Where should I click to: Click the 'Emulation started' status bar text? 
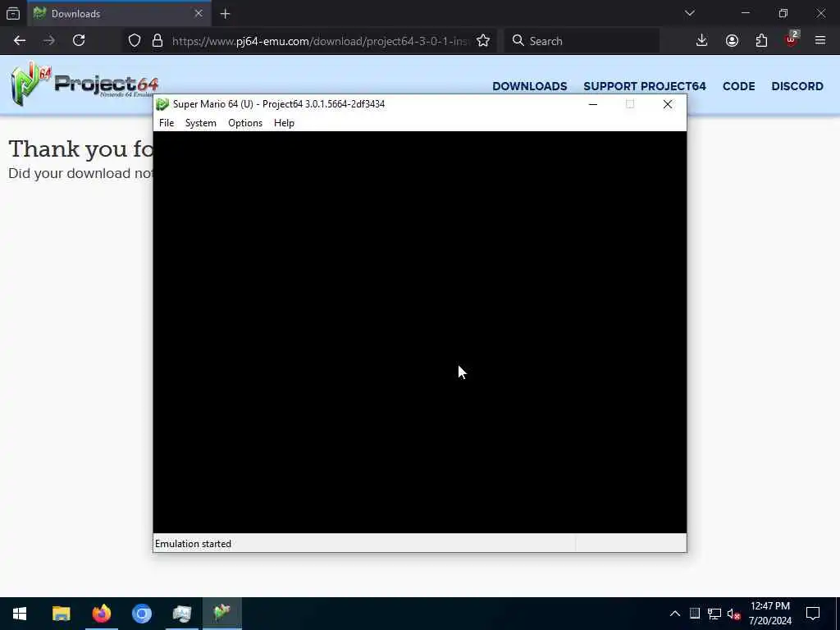[193, 544]
